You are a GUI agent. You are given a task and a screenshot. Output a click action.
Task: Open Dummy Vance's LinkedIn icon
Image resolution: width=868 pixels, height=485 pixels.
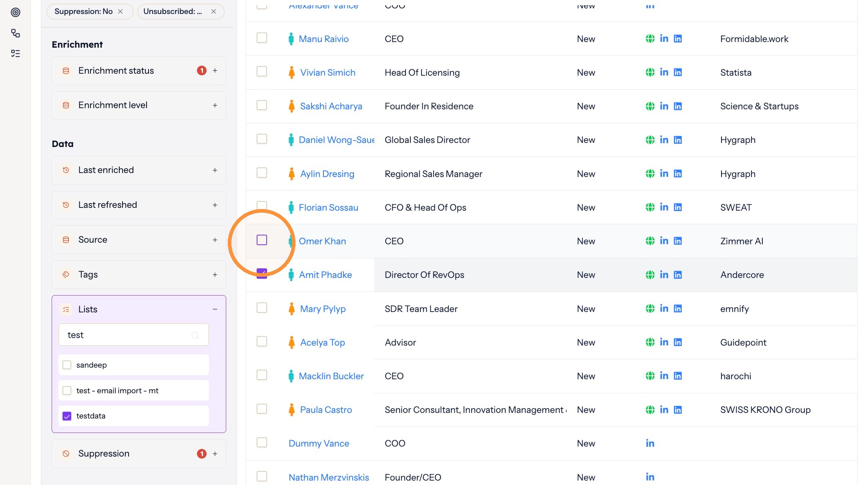click(x=650, y=443)
